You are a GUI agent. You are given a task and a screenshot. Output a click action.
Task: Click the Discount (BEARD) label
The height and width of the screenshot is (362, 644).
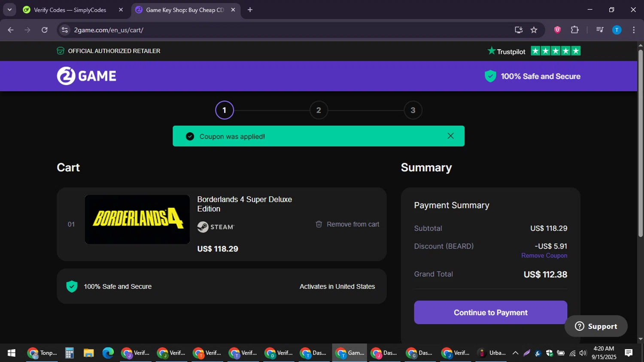pyautogui.click(x=444, y=246)
